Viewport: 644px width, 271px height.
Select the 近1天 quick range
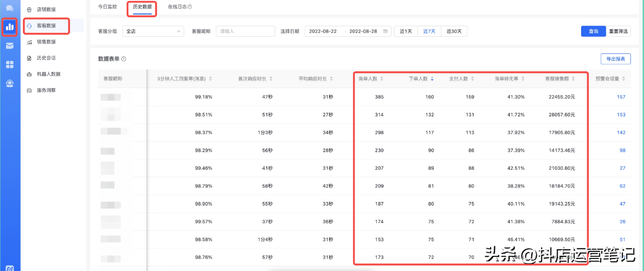406,31
